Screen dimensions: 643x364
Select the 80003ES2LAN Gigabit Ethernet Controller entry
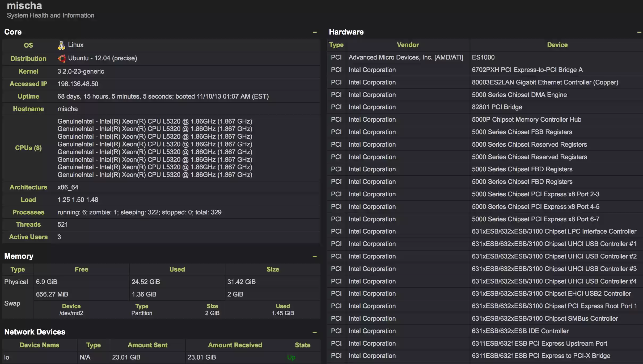tap(545, 82)
